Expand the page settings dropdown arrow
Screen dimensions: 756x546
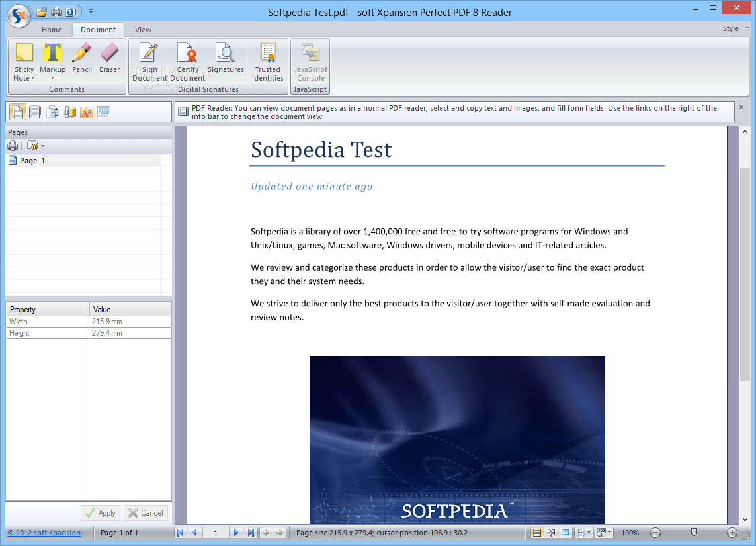click(42, 146)
